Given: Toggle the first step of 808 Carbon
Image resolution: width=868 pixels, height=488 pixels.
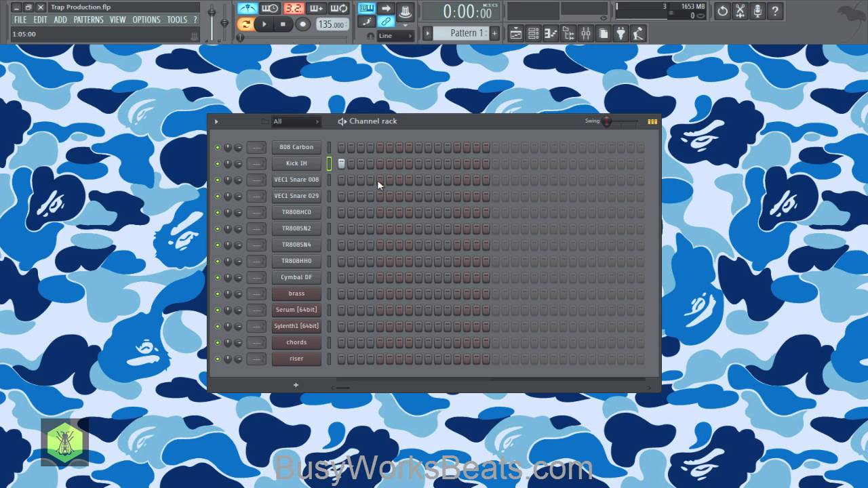Looking at the screenshot, I should tap(342, 147).
